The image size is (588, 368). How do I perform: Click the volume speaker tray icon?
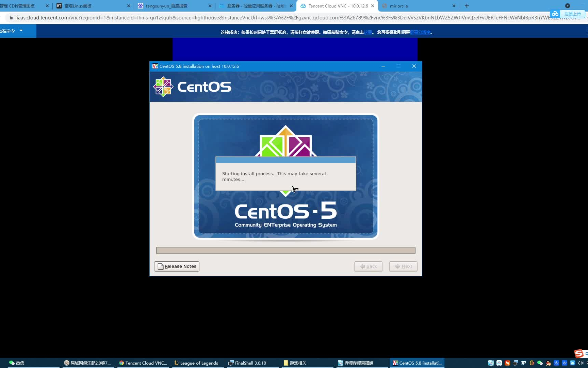[581, 363]
